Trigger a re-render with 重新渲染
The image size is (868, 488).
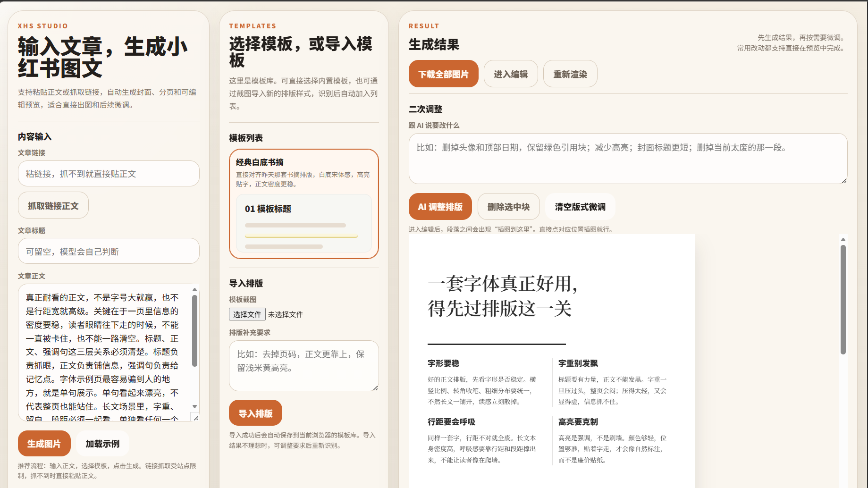[570, 74]
